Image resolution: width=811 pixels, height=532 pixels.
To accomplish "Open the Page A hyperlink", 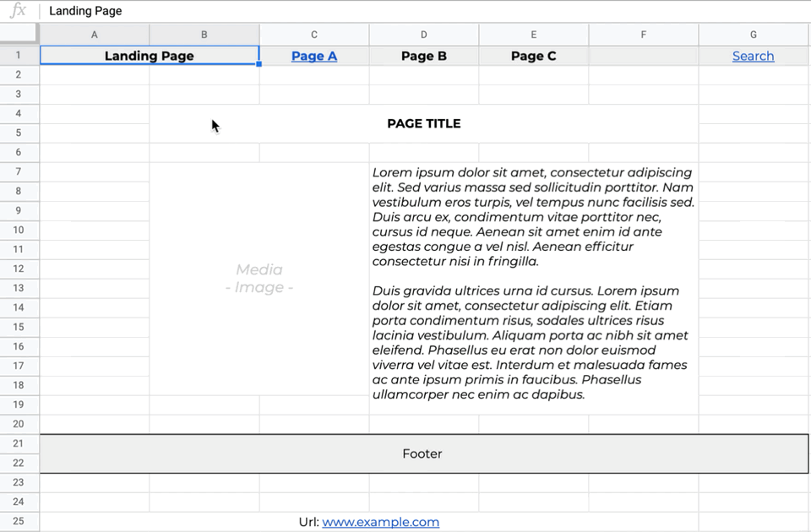I will tap(314, 56).
